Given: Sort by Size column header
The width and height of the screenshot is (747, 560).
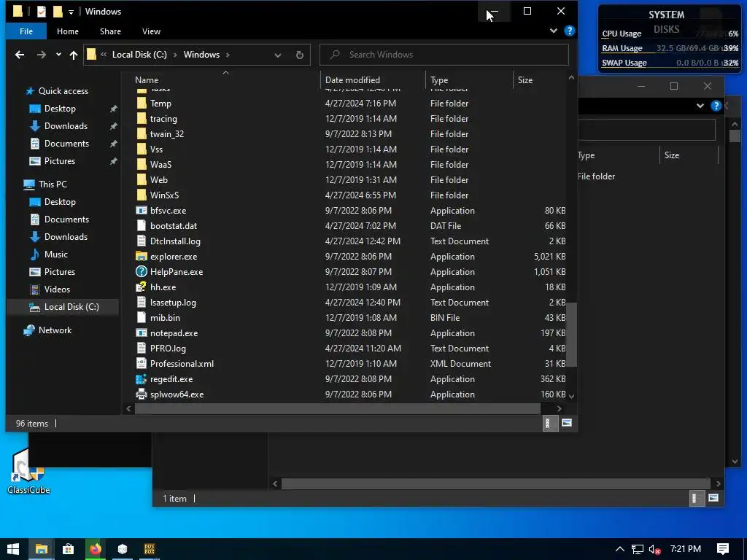Looking at the screenshot, I should [x=525, y=80].
